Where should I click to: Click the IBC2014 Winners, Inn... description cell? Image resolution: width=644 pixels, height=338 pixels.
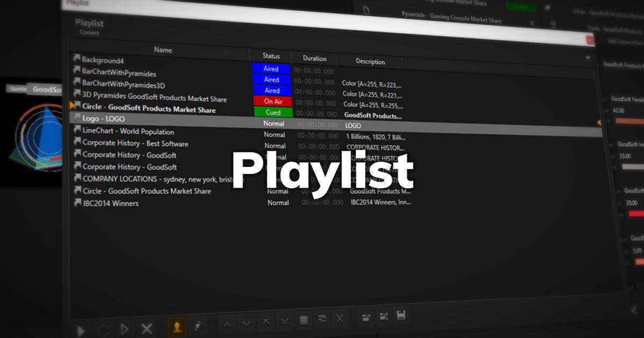(x=380, y=202)
